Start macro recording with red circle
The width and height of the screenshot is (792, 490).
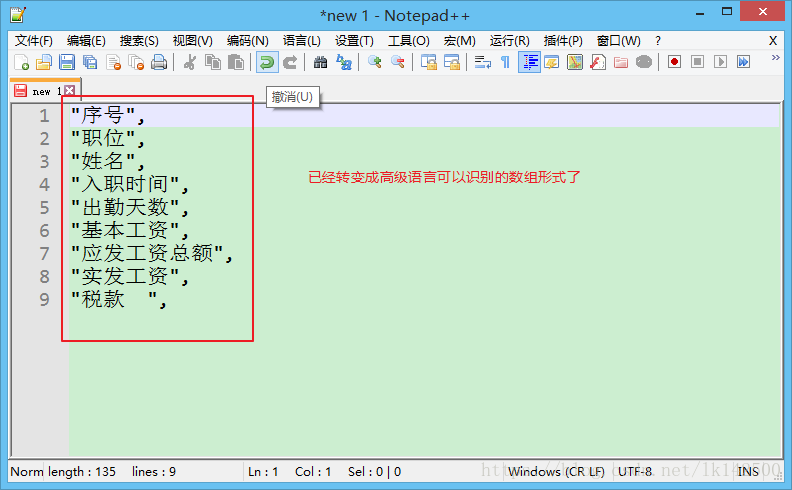674,62
